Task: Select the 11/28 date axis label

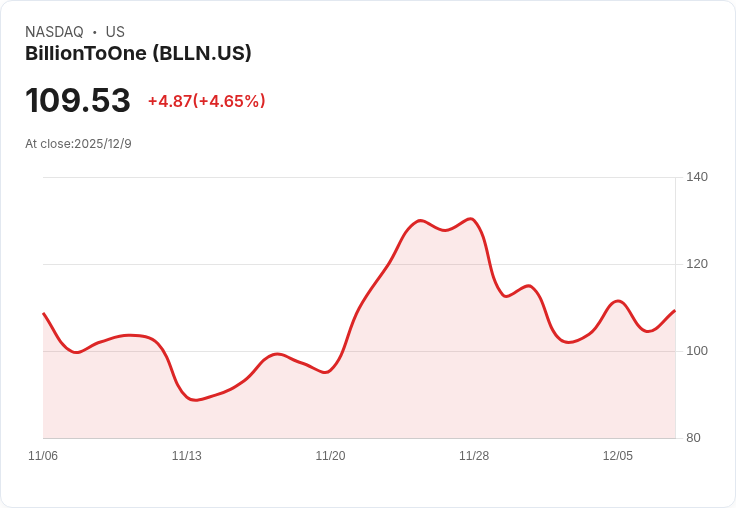Action: click(474, 455)
